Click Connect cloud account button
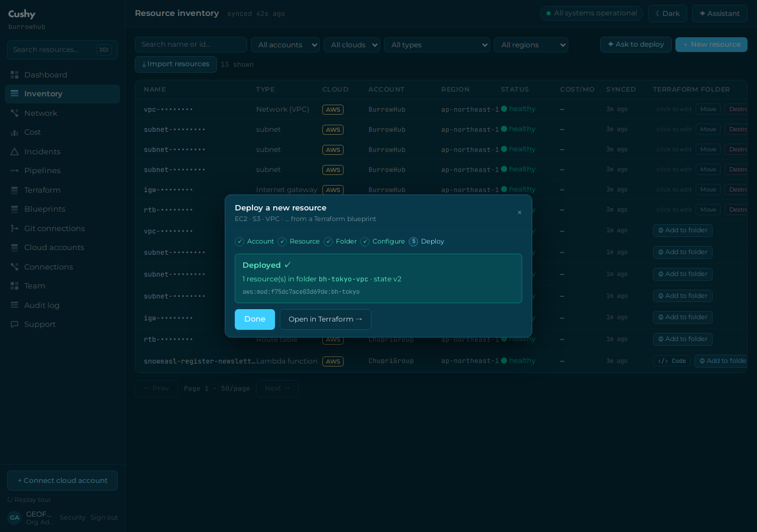Screen dimensions: 757x532 coord(62,481)
